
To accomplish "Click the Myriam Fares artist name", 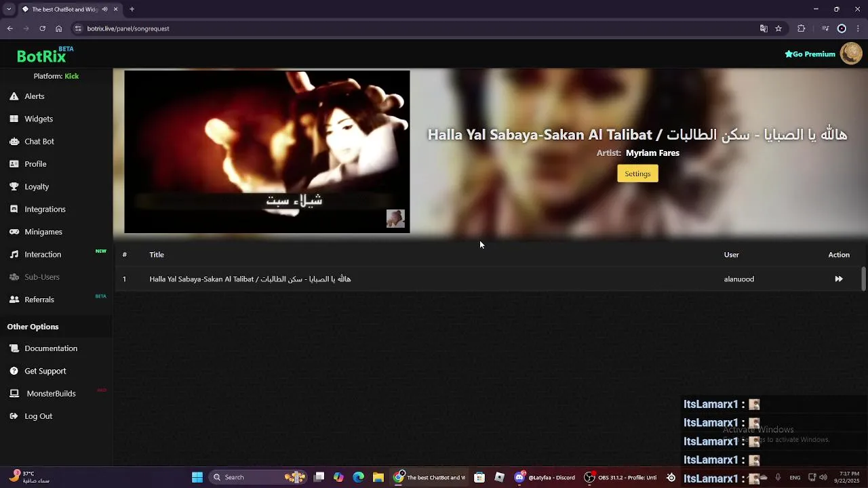I will tap(652, 153).
